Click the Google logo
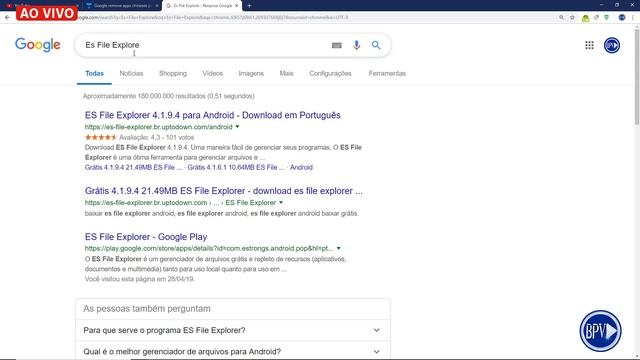Image resolution: width=640 pixels, height=360 pixels. click(x=38, y=45)
